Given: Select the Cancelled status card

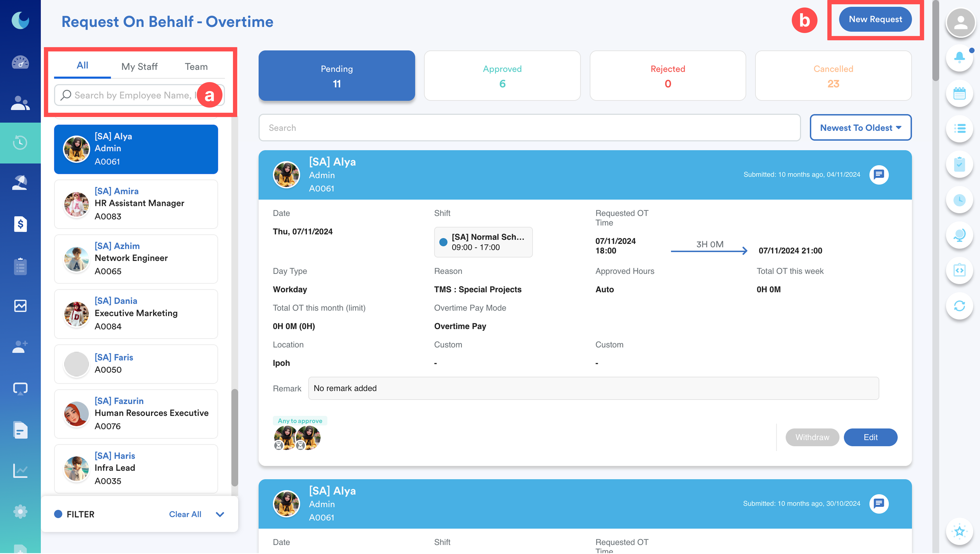Looking at the screenshot, I should [x=833, y=76].
